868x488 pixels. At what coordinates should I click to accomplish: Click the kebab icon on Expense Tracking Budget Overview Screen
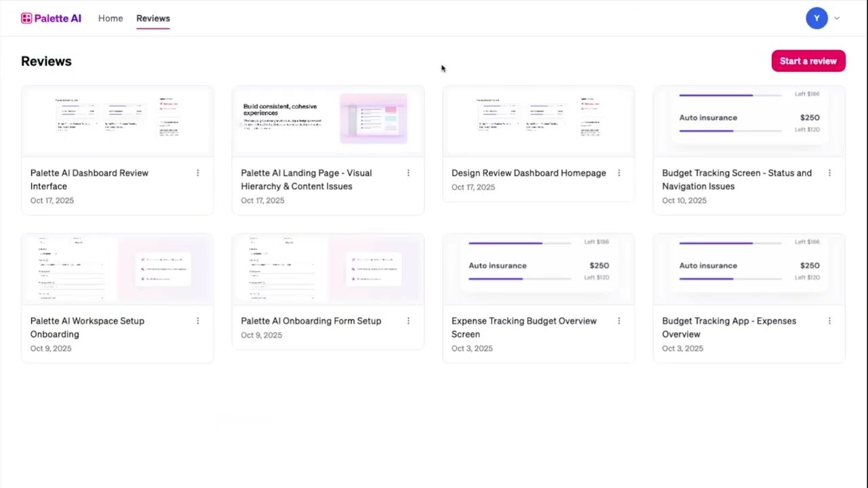click(x=618, y=321)
